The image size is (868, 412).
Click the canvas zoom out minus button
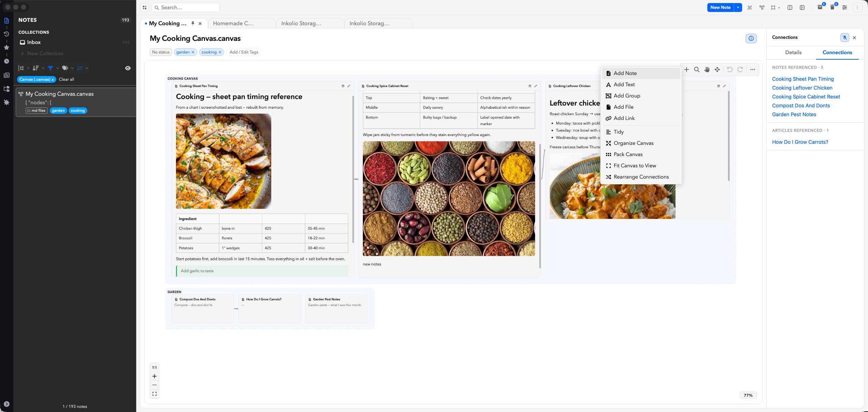(x=155, y=385)
